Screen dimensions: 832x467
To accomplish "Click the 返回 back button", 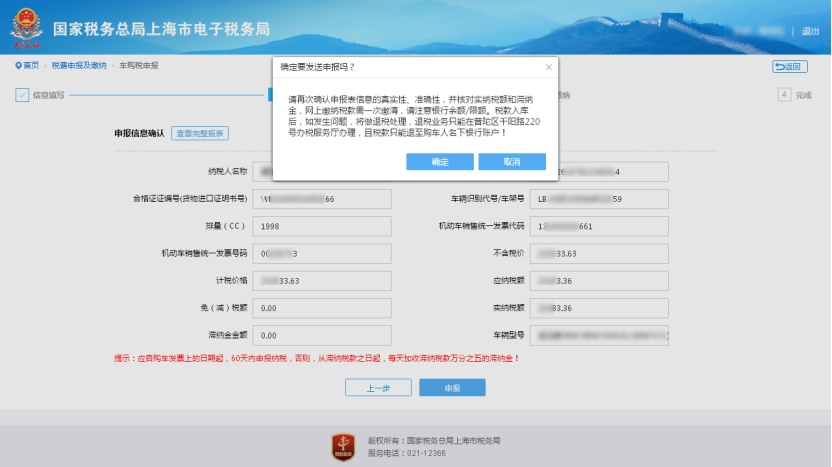I will point(790,66).
